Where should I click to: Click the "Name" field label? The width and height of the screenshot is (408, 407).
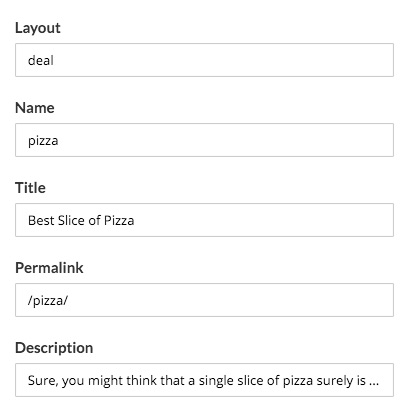click(35, 108)
